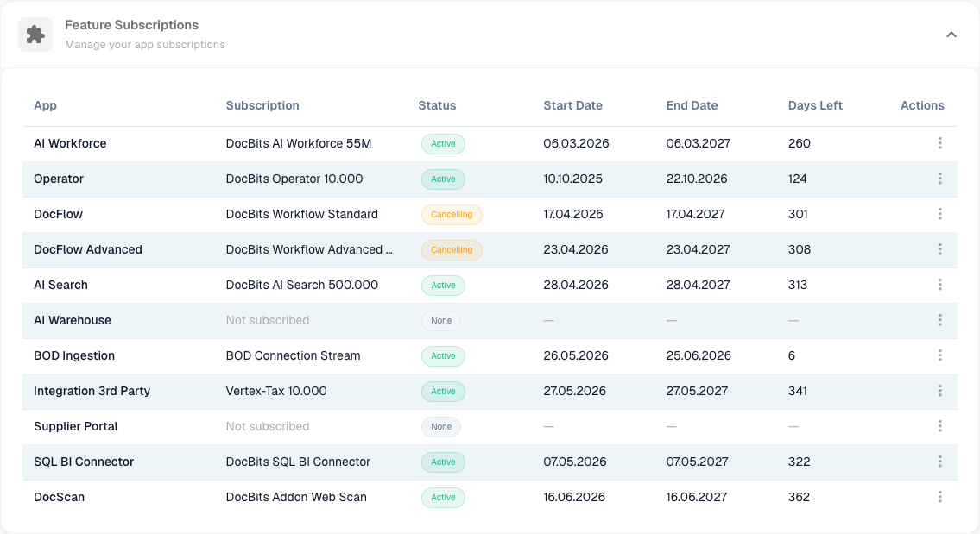Select the DocFlow Advanced app name
980x534 pixels.
point(88,250)
